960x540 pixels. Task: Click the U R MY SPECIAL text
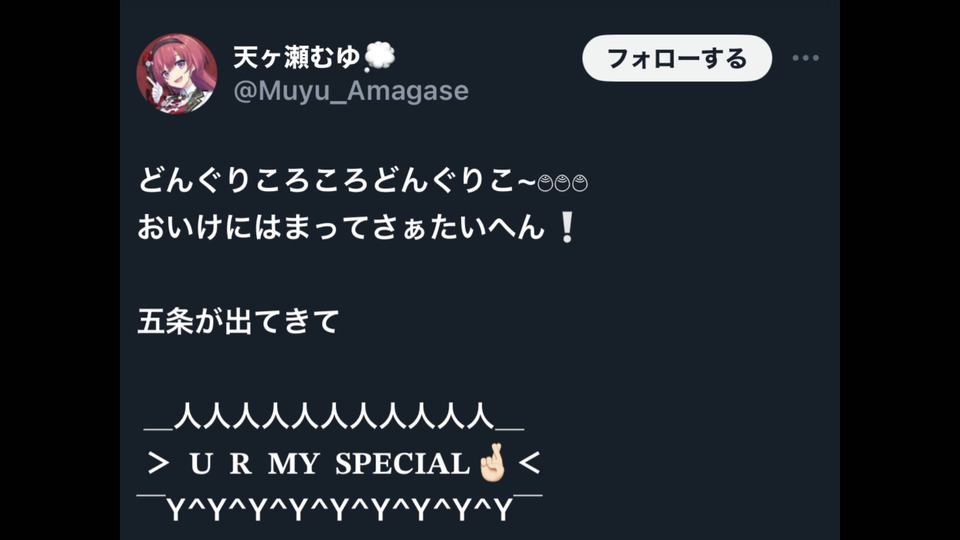pyautogui.click(x=329, y=463)
